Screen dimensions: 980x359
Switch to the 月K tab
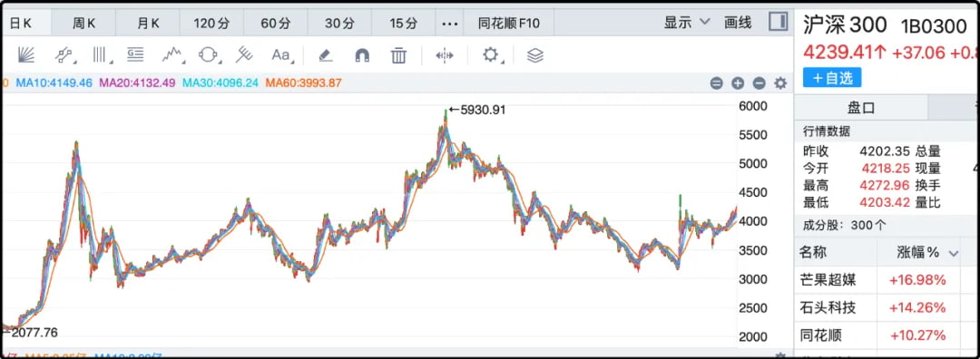coord(148,23)
